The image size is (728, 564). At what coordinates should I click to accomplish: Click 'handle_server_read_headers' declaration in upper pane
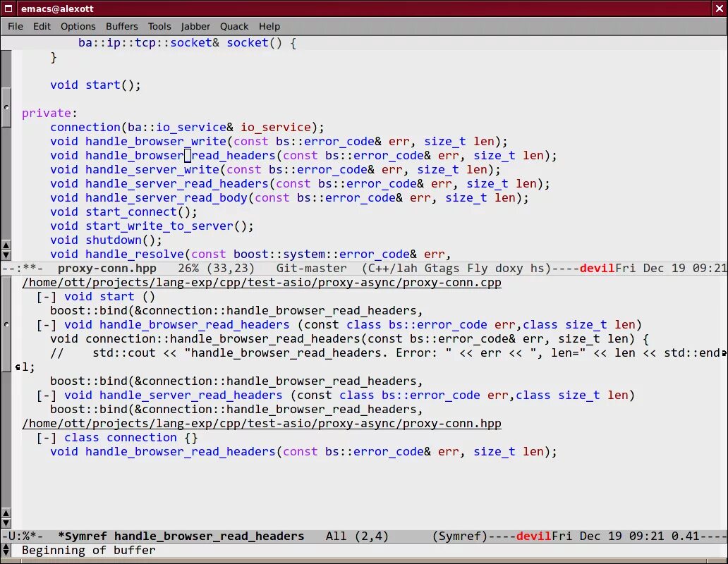[x=300, y=184]
